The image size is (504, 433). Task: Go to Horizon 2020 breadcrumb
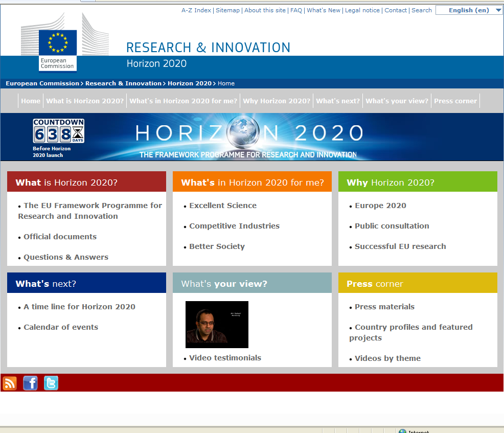click(x=190, y=83)
